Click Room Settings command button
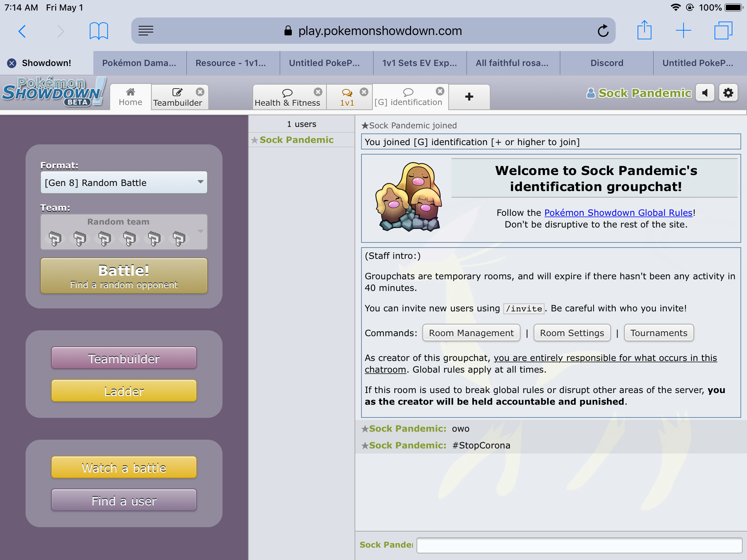The image size is (747, 560). point(572,333)
